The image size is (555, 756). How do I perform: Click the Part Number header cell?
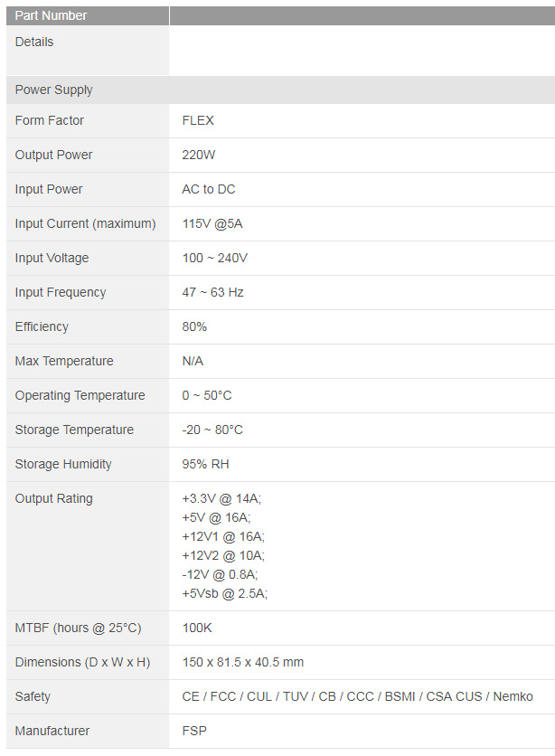[x=52, y=15]
